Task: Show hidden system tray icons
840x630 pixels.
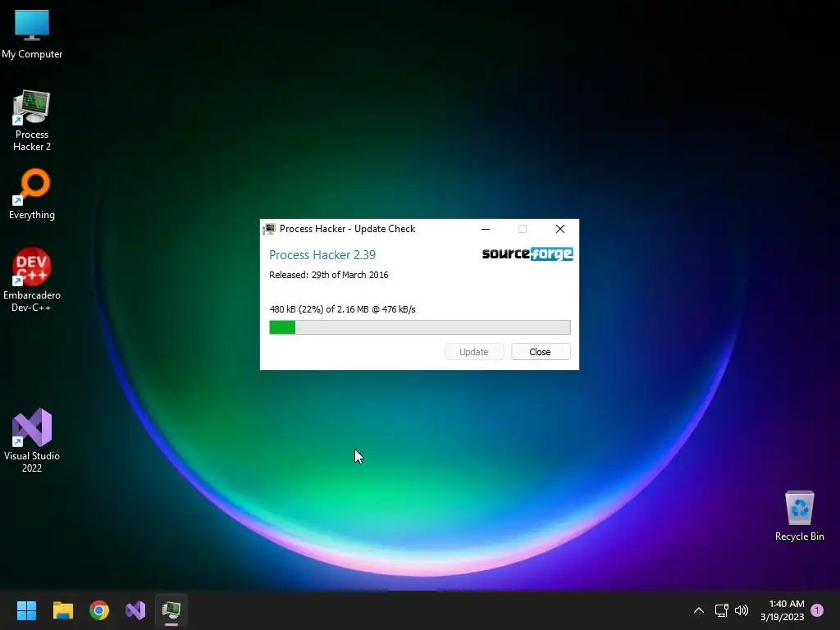Action: tap(699, 610)
